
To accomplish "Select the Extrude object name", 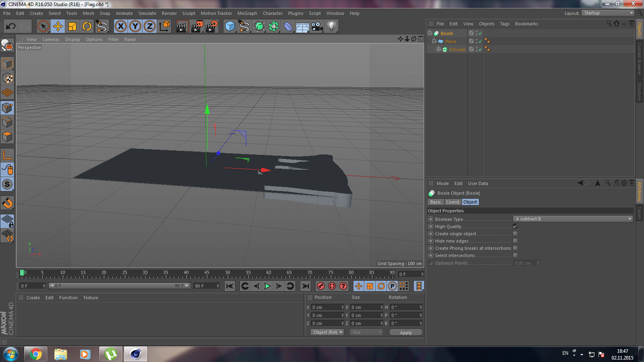I will (x=457, y=49).
